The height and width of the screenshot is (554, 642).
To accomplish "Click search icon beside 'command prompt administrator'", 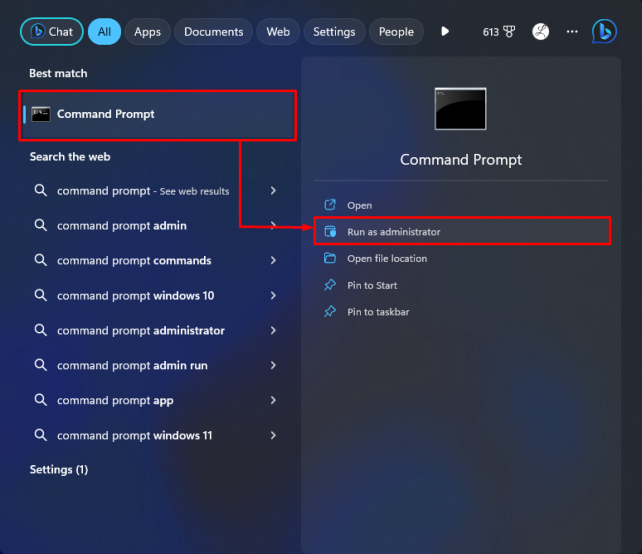I will click(x=40, y=330).
